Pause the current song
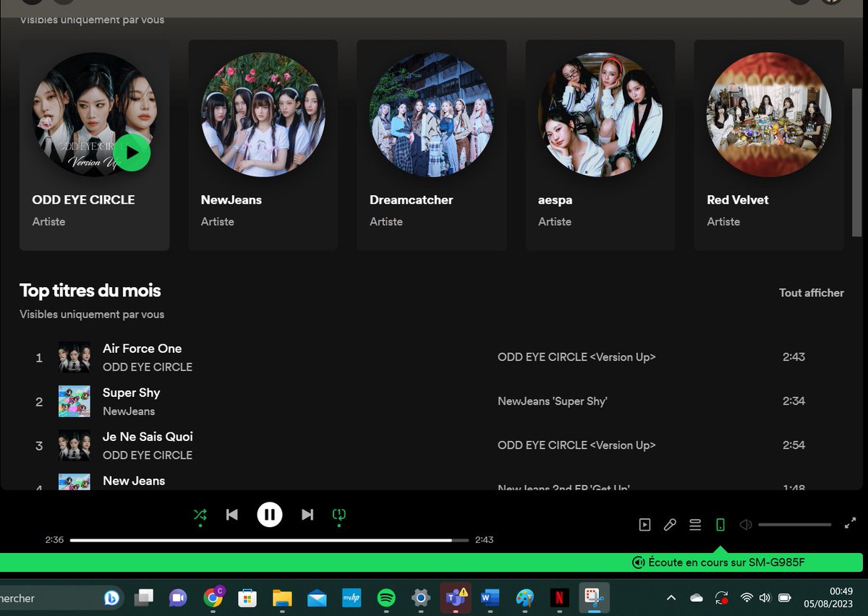The image size is (868, 616). 270,515
